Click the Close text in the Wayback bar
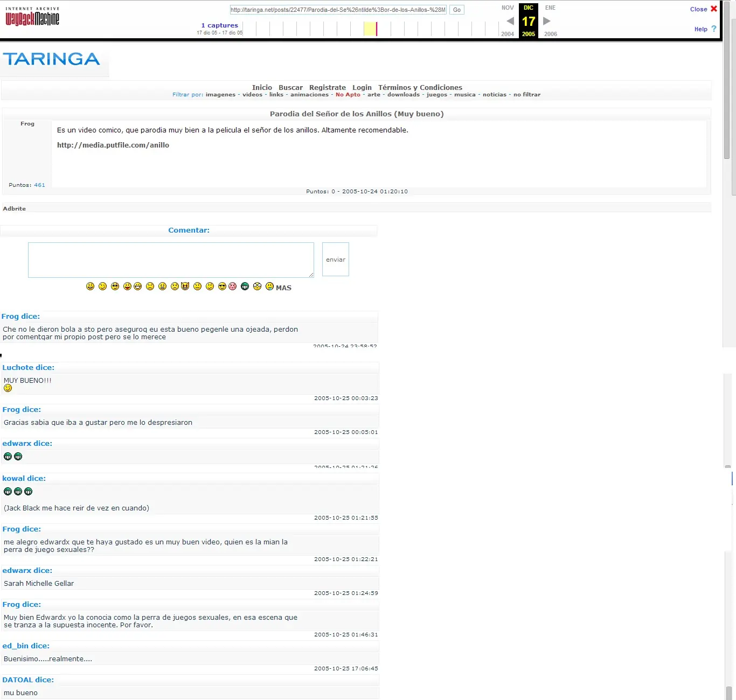Viewport: 736px width, 700px height. 698,9
